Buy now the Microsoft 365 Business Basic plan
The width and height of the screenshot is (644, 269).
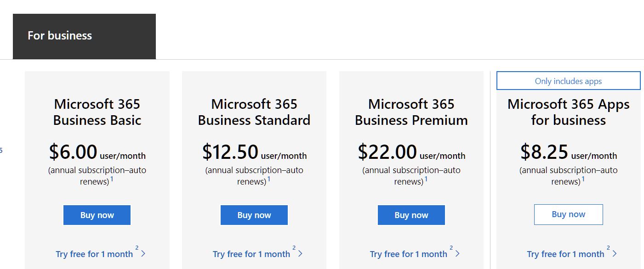tap(97, 215)
